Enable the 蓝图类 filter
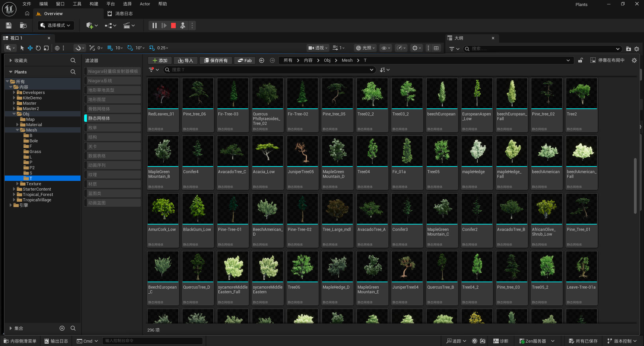644x346 pixels. click(112, 193)
